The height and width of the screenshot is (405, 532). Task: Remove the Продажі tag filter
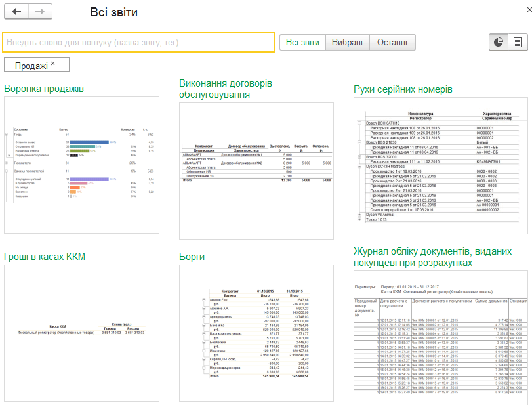[53, 63]
